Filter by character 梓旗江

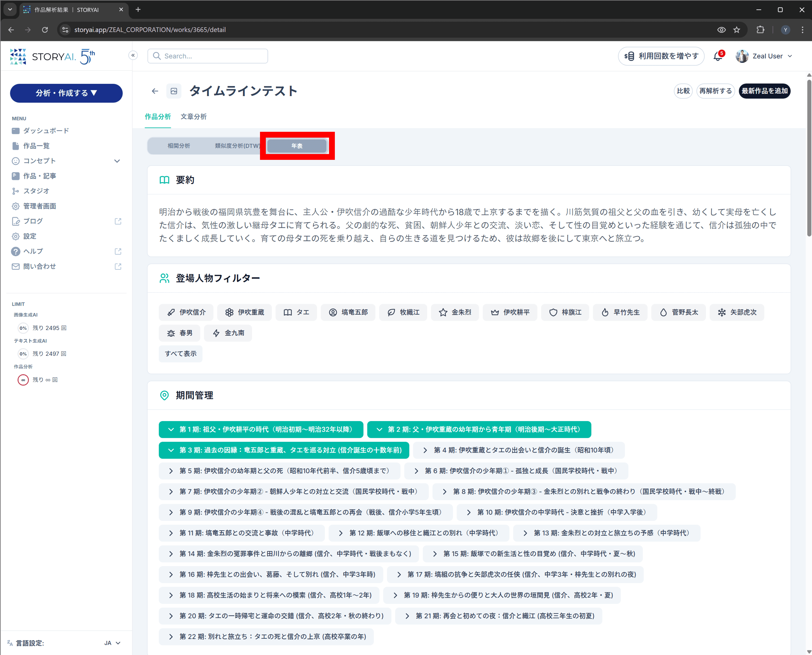565,312
